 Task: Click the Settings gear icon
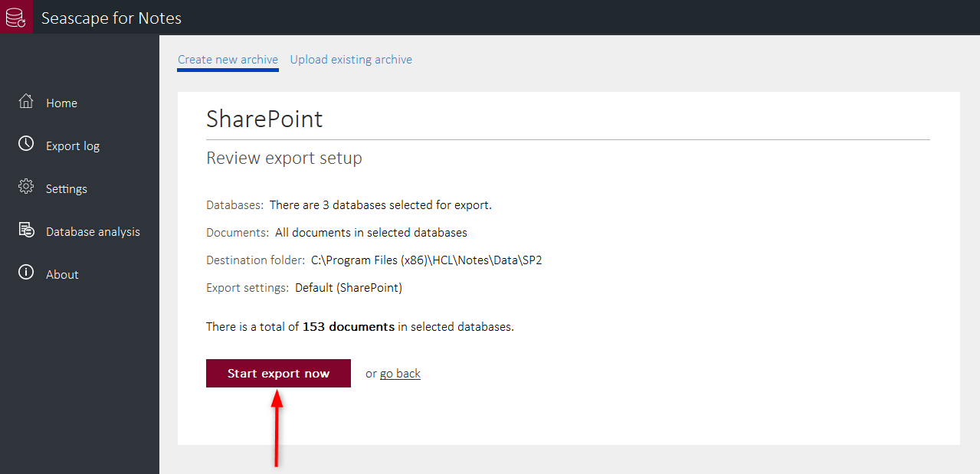(x=26, y=187)
